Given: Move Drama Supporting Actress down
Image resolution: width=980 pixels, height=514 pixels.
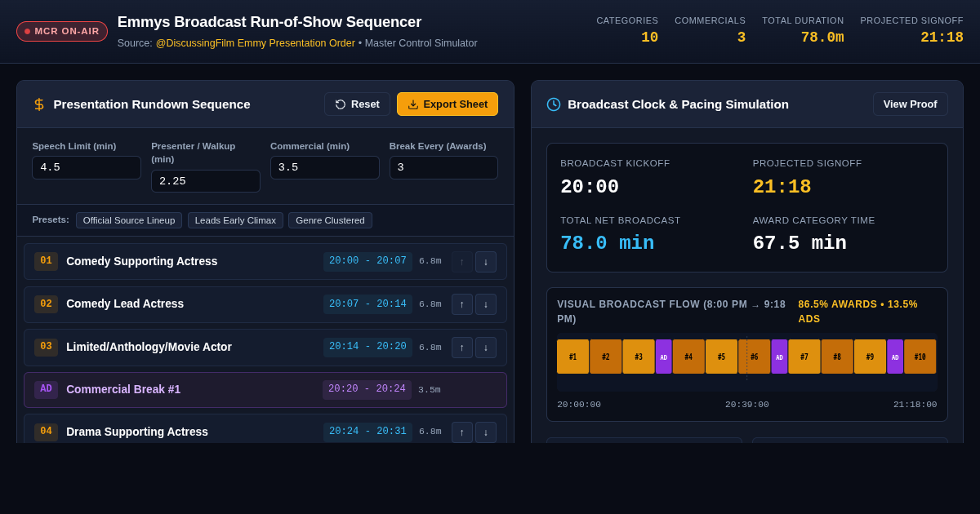Looking at the screenshot, I should pyautogui.click(x=486, y=432).
